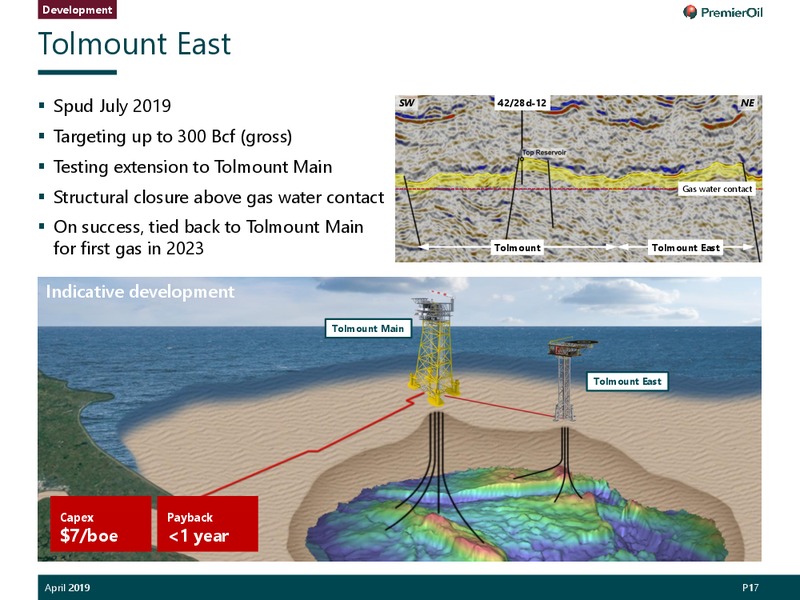
Task: Click the Tolmount East extent label on seismic
Action: pos(686,248)
